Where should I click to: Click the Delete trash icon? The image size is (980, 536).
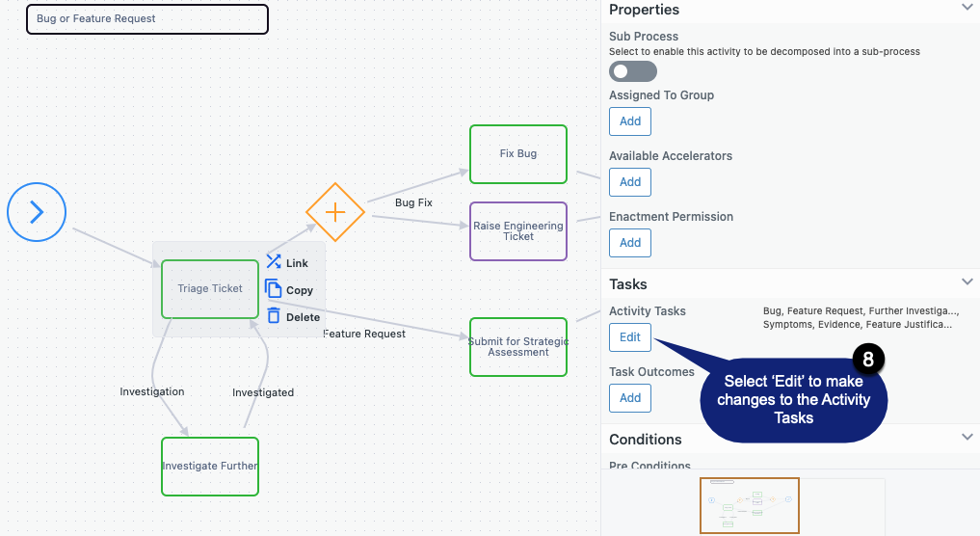pos(273,316)
